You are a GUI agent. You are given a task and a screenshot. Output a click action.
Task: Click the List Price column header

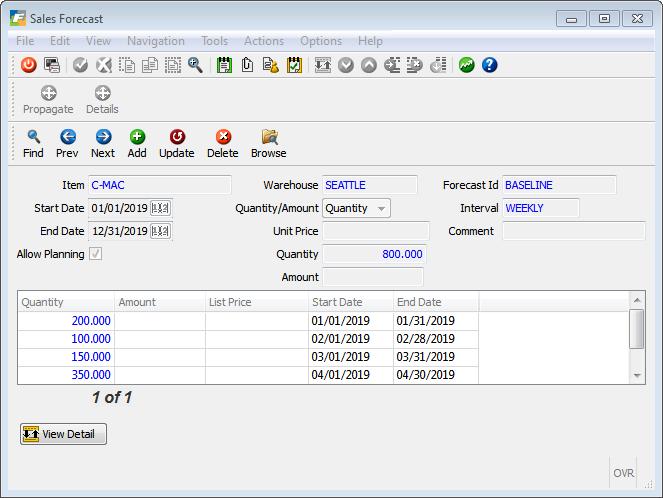257,302
